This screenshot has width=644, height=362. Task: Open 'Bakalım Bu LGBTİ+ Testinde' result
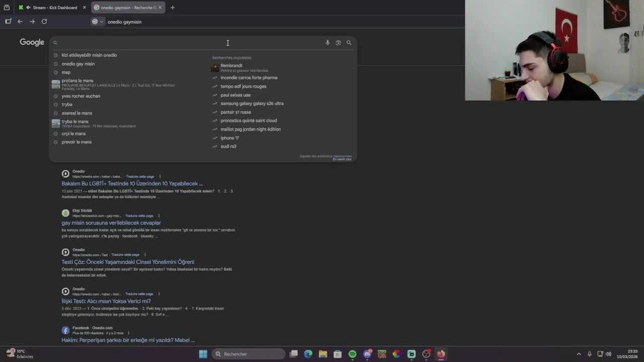(x=132, y=184)
